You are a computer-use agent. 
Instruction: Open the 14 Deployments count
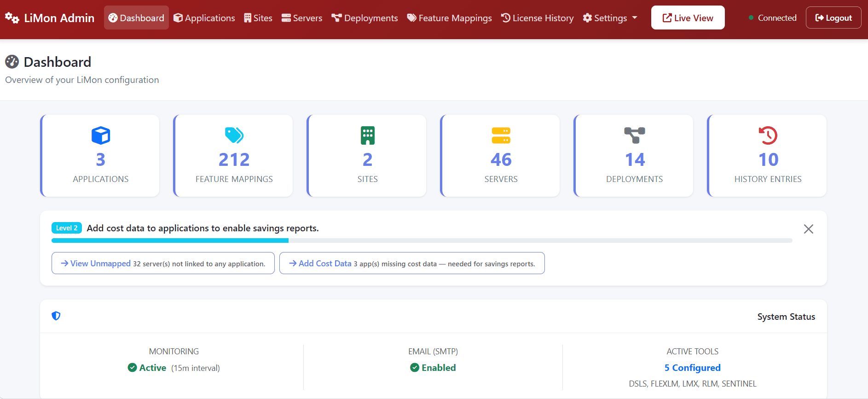click(x=635, y=159)
